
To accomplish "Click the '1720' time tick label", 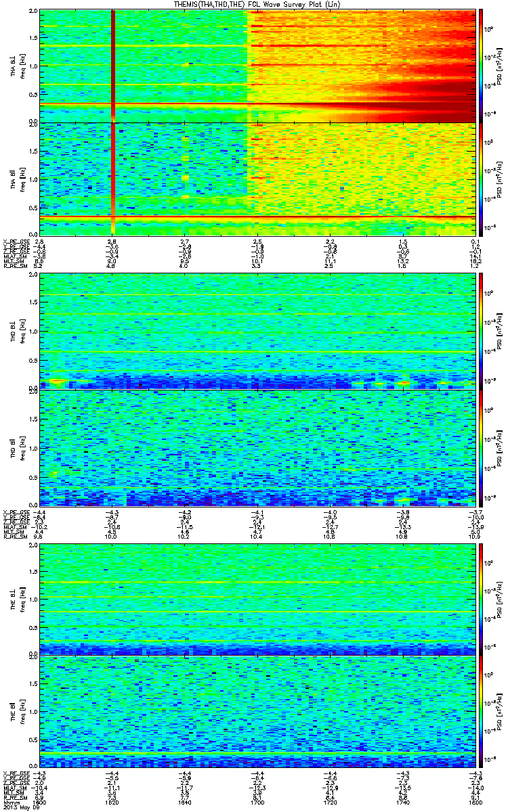I will coord(330,801).
